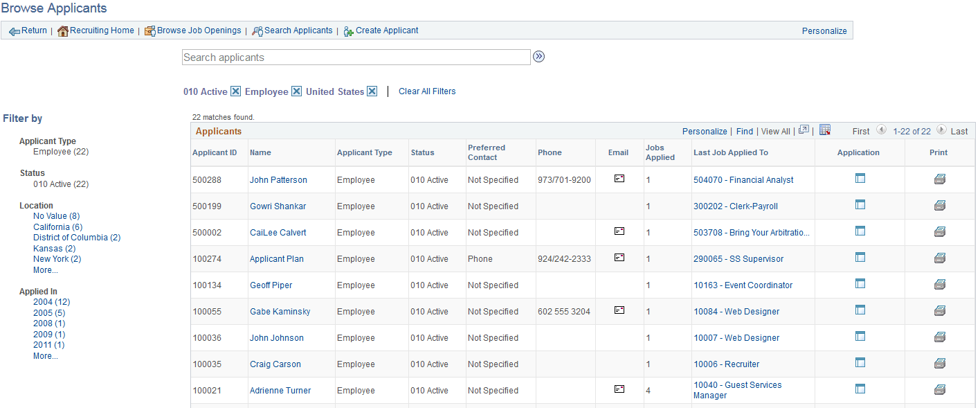Image resolution: width=980 pixels, height=408 pixels.
Task: Click the Last page arrow
Action: coord(942,130)
